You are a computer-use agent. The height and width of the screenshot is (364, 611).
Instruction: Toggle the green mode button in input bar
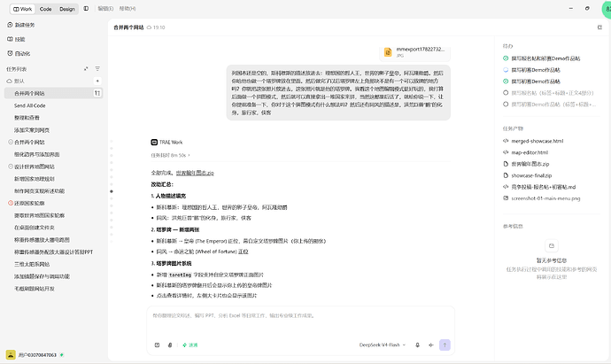[x=190, y=345]
